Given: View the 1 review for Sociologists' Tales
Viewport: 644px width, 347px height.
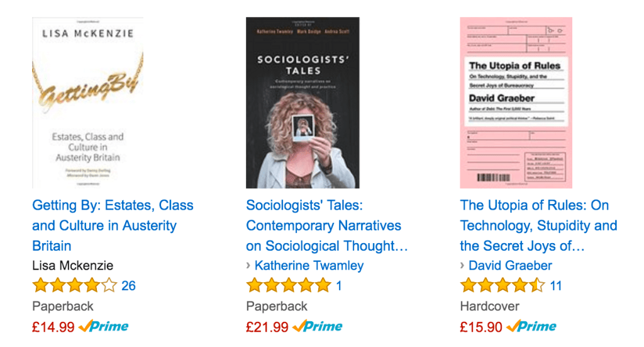Looking at the screenshot, I should coord(339,286).
